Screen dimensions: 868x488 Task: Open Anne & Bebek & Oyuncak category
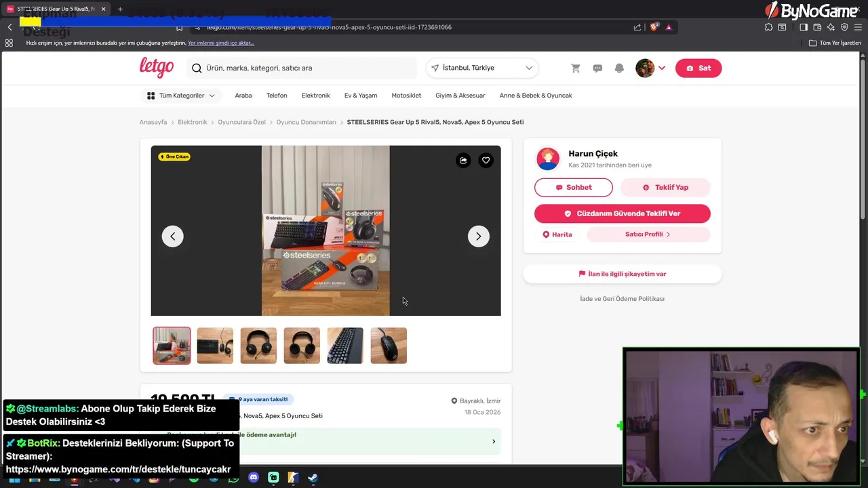pyautogui.click(x=536, y=96)
